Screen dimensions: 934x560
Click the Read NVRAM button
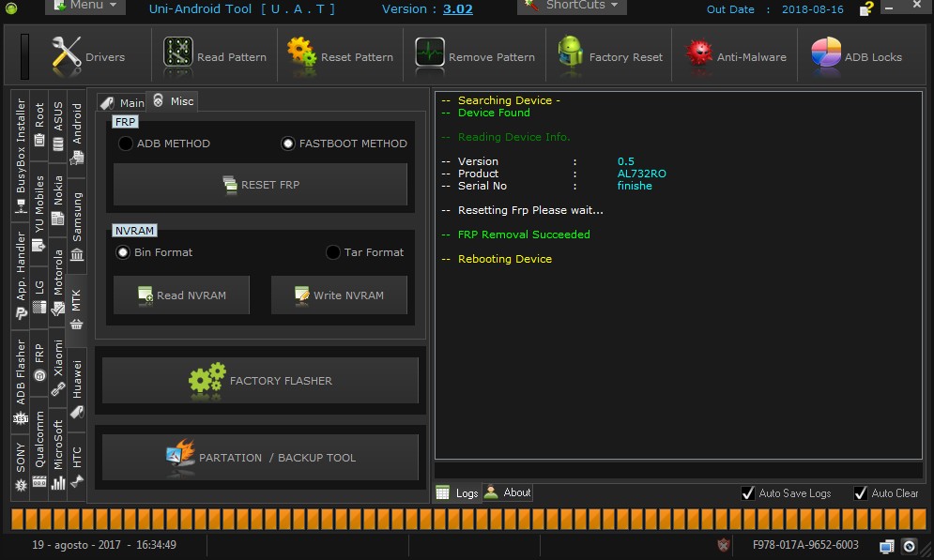tap(182, 295)
